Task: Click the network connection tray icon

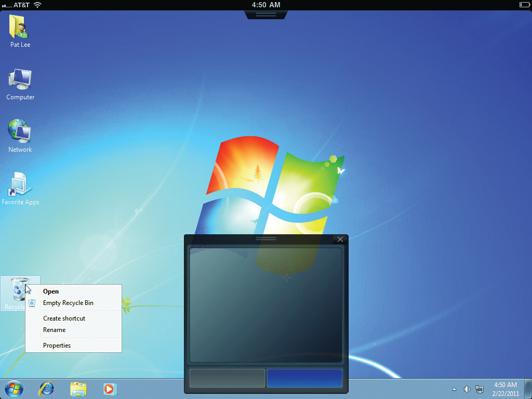Action: point(479,389)
